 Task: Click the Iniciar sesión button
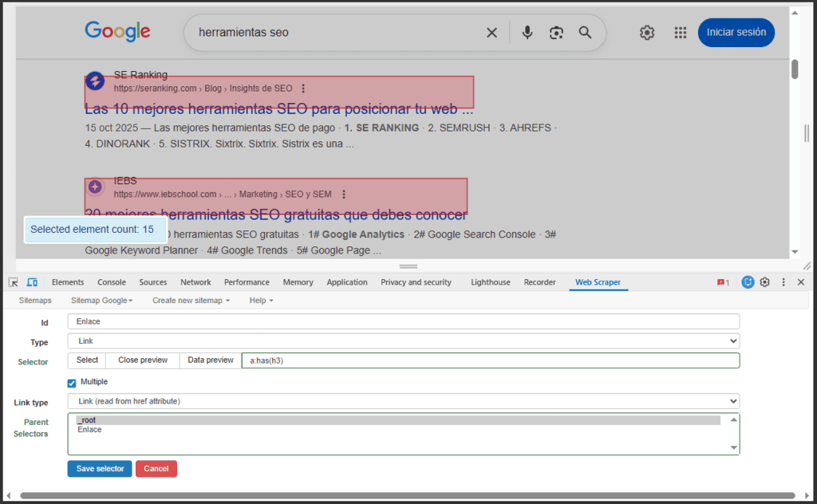pyautogui.click(x=736, y=32)
